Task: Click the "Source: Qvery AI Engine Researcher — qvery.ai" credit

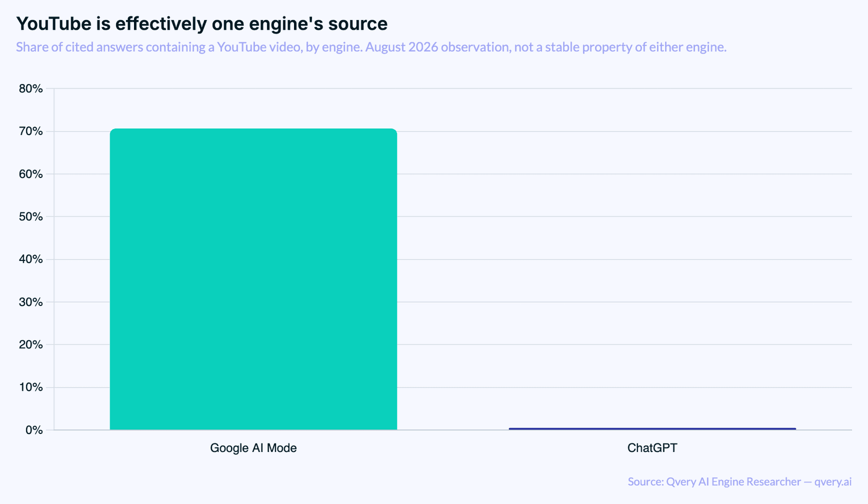Action: point(739,482)
